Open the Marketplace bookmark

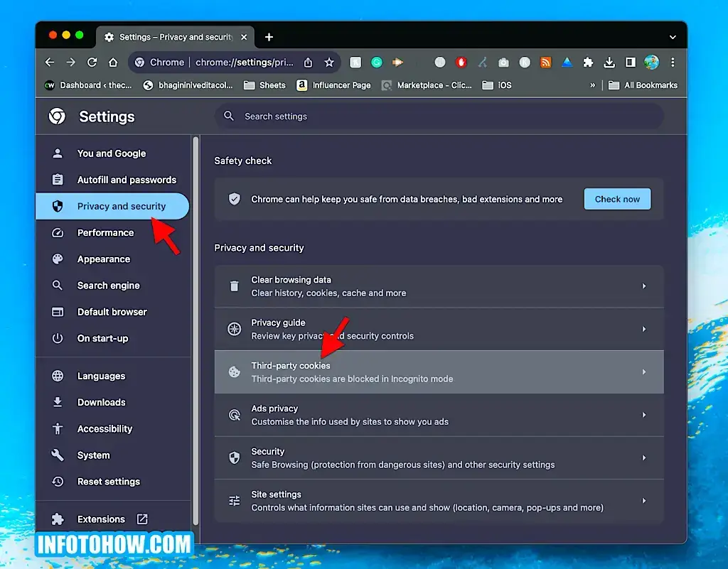(427, 85)
